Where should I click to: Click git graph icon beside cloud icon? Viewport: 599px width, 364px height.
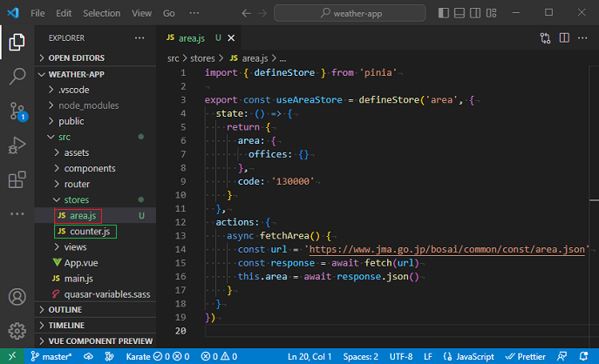point(109,356)
